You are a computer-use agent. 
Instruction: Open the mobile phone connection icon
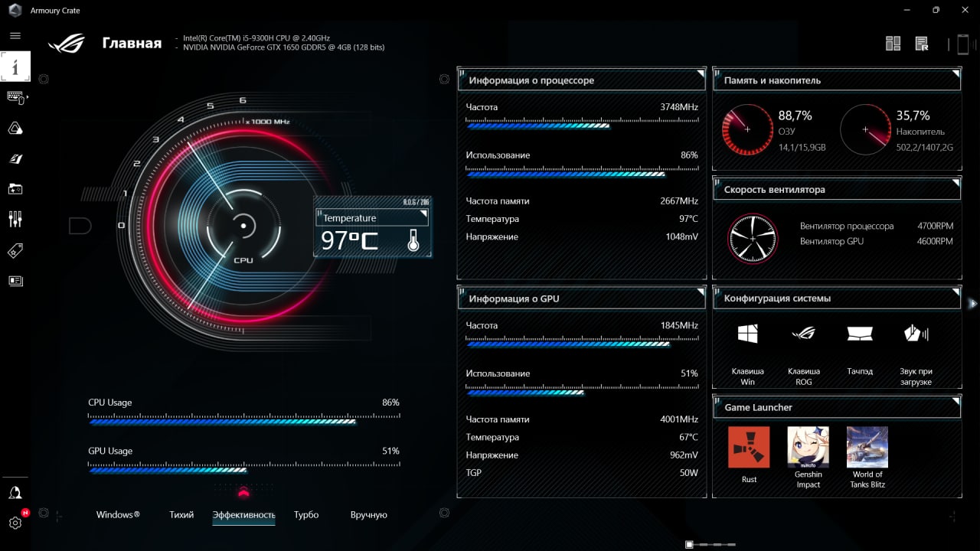point(963,44)
